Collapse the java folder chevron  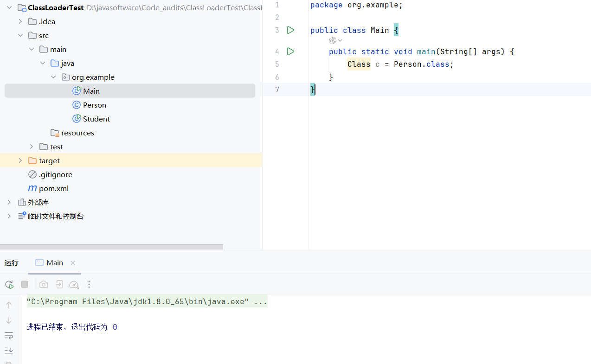point(42,63)
